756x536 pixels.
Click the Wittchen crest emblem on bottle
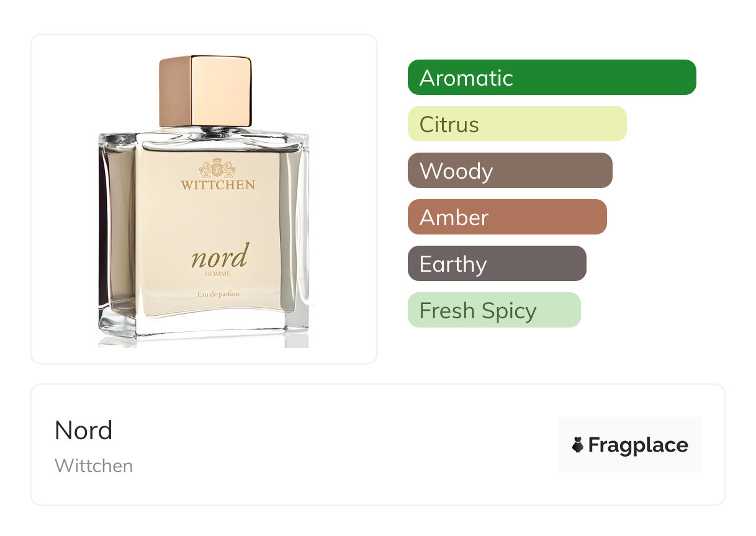[217, 168]
